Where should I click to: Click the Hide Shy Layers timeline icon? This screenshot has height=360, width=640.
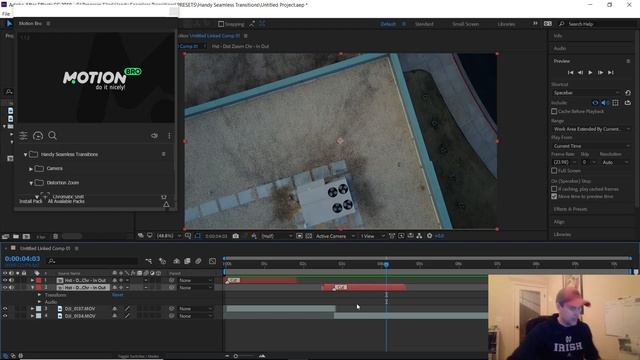(x=176, y=261)
